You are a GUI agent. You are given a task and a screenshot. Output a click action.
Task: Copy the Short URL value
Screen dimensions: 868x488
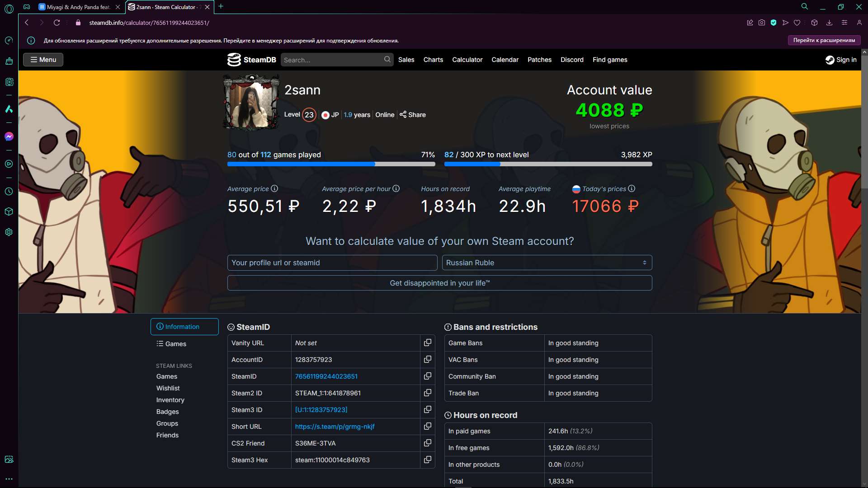coord(427,426)
